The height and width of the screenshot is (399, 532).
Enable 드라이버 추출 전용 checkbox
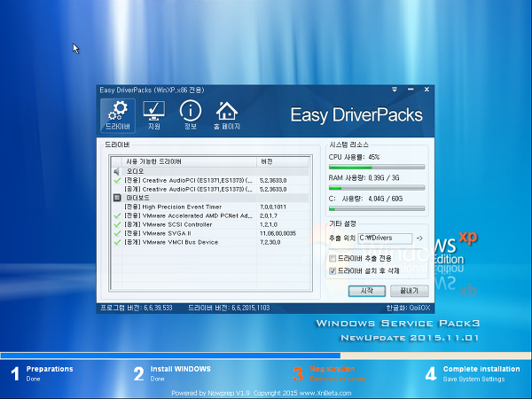(x=332, y=259)
